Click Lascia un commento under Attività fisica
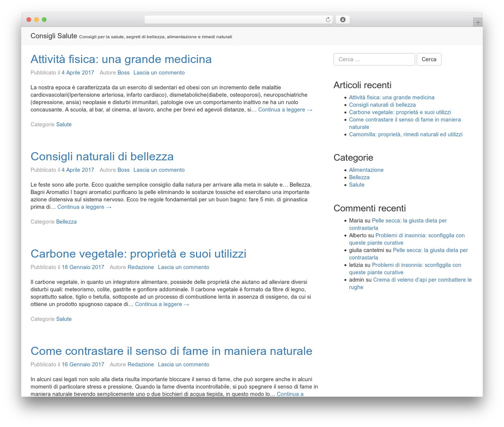Screen dimensions: 504x427 pos(159,72)
